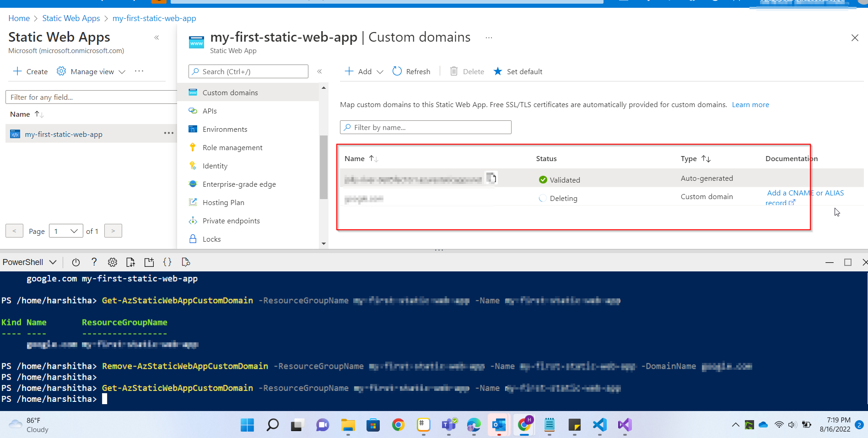Open Add a CNAME or ALIAS record link

tap(805, 198)
